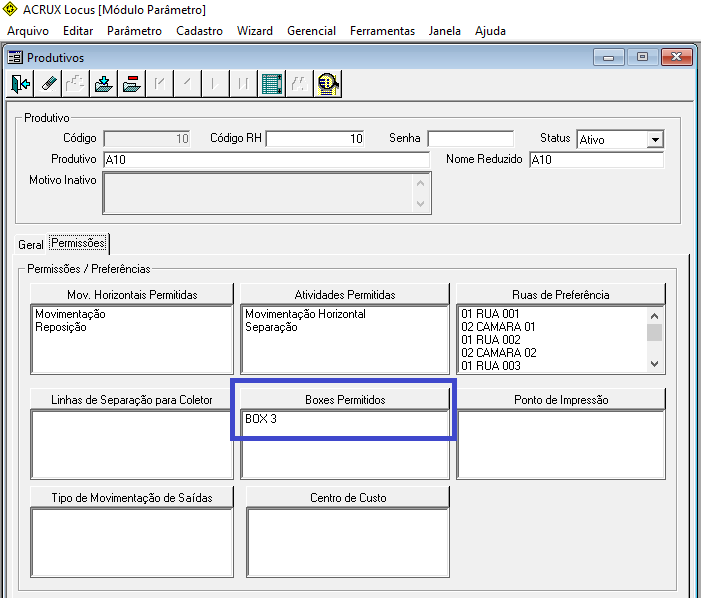This screenshot has height=598, width=701.
Task: Click the Produtivo name field
Action: [266, 160]
